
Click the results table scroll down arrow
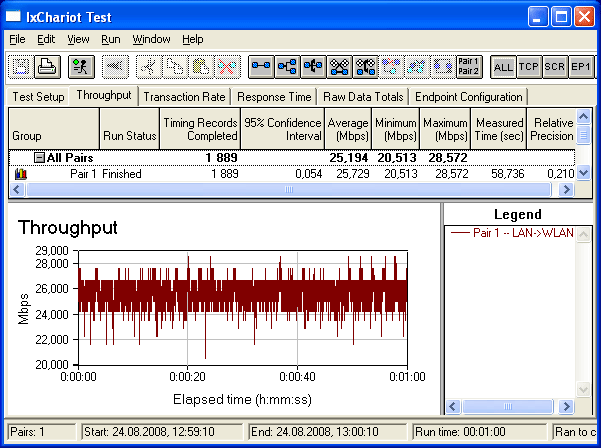[x=583, y=173]
